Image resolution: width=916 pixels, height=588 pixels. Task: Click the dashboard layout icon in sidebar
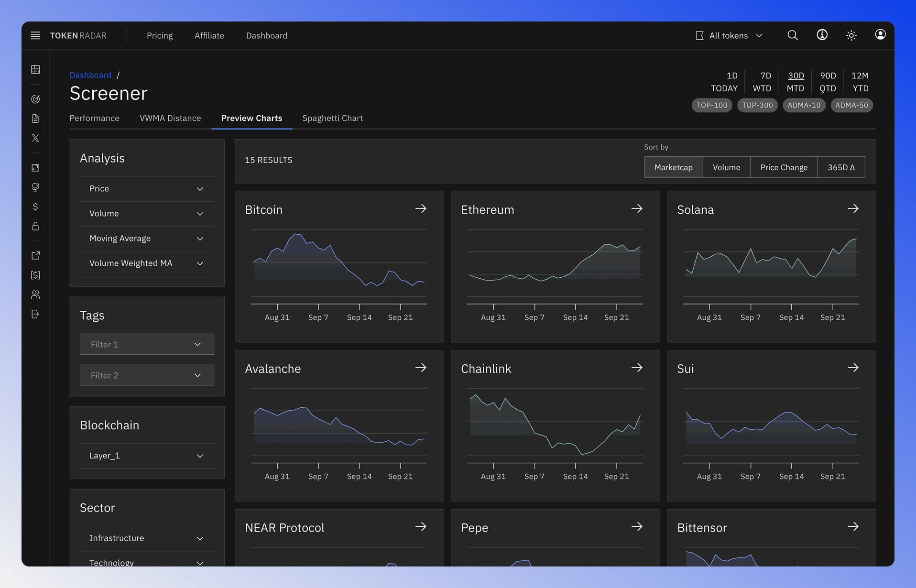pos(35,69)
